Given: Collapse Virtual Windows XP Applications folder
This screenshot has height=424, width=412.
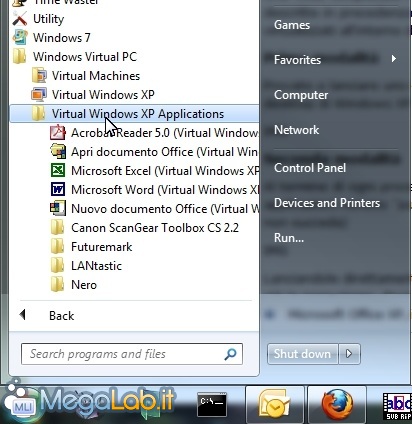Looking at the screenshot, I should 134,114.
